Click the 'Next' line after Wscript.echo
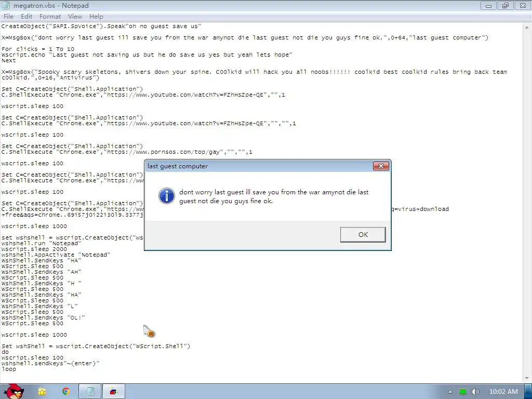The height and width of the screenshot is (399, 532). (x=8, y=60)
